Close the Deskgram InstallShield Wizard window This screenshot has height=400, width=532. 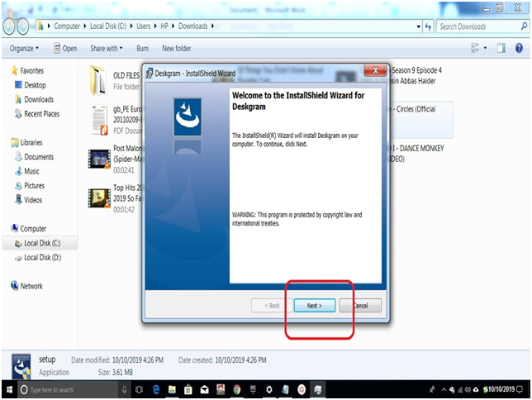coord(375,70)
